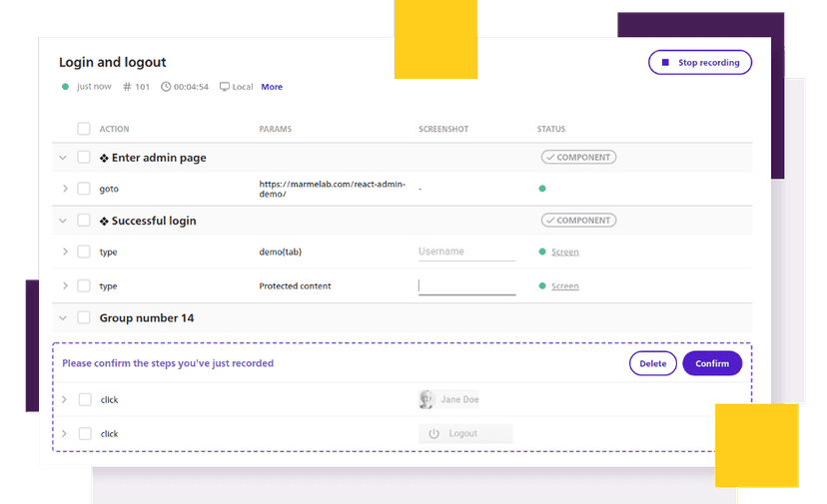The width and height of the screenshot is (827, 504).
Task: Click the demo{tab} param text
Action: [x=280, y=252]
